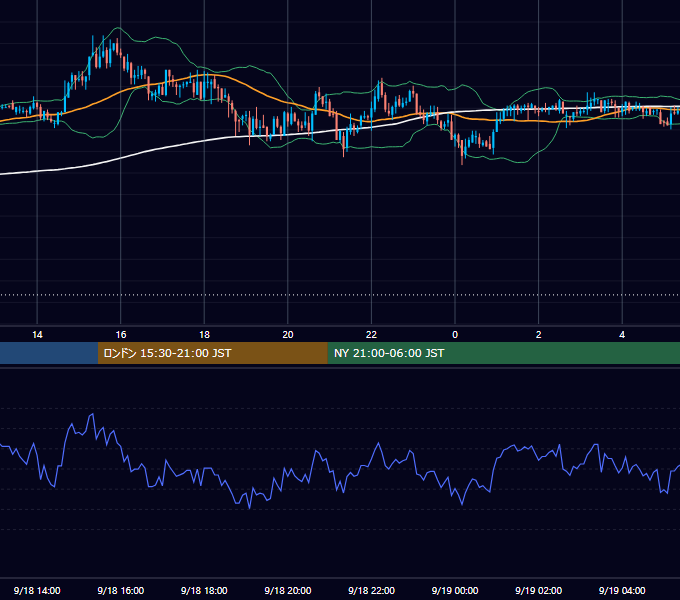Click the price chart's dotted horizontal level line
Viewport: 680px width, 600px height.
[x=340, y=295]
